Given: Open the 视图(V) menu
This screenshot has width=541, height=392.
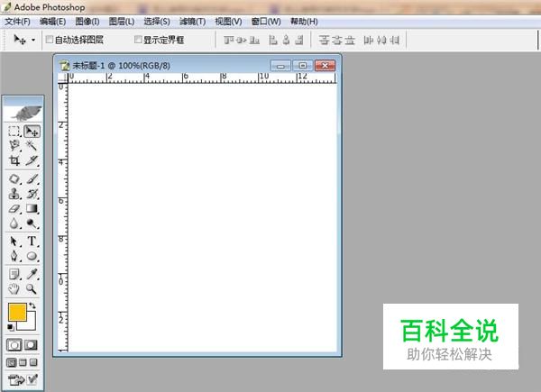Looking at the screenshot, I should coord(228,22).
